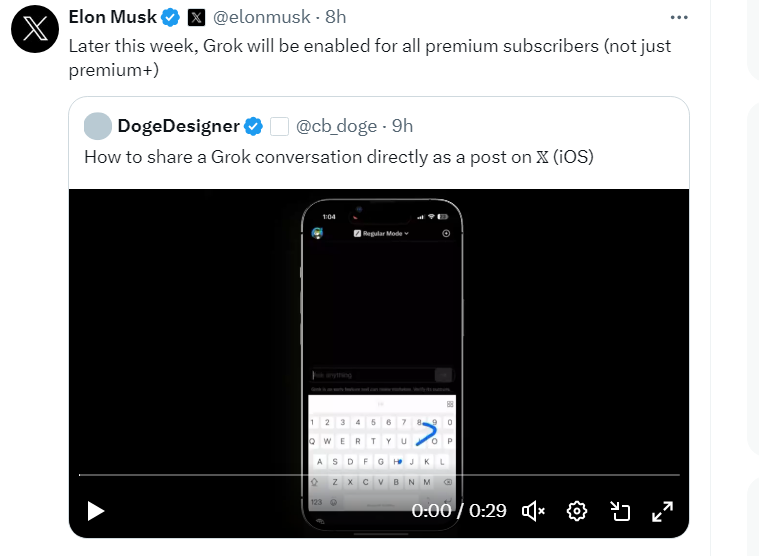Seek using the video progress bar

379,475
